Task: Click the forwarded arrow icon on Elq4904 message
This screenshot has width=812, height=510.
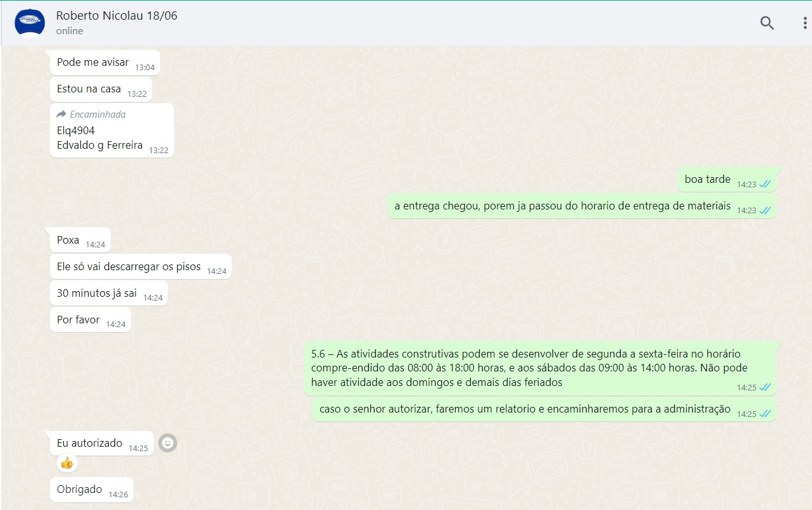Action: click(x=61, y=115)
